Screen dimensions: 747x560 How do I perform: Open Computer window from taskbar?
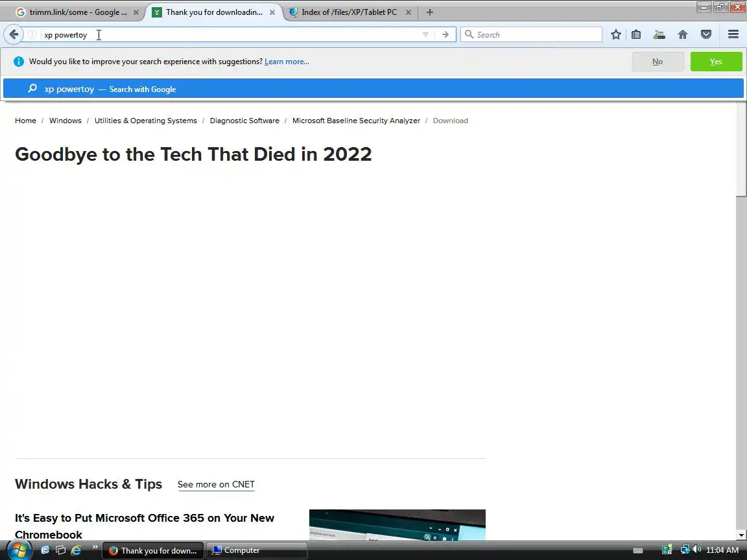pos(257,550)
